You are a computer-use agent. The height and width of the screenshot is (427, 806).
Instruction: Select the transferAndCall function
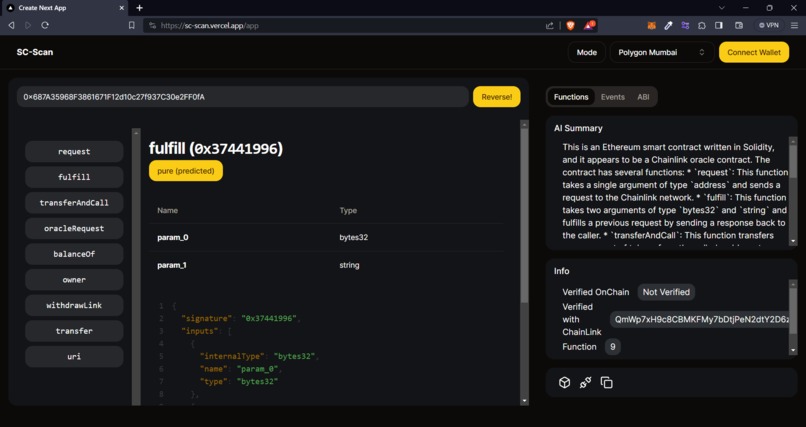pos(74,202)
